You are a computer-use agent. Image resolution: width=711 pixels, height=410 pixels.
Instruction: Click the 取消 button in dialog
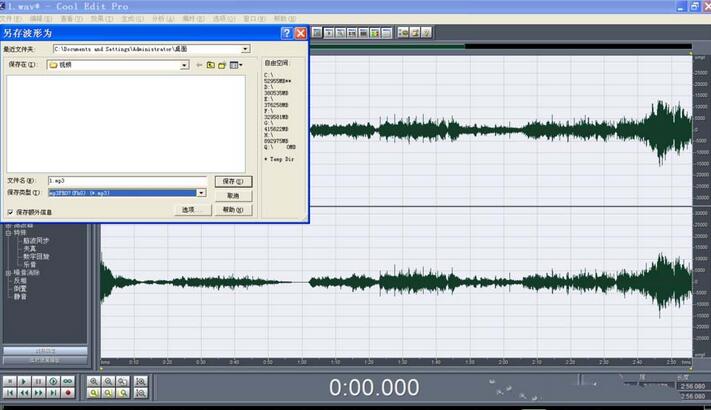[x=233, y=196]
